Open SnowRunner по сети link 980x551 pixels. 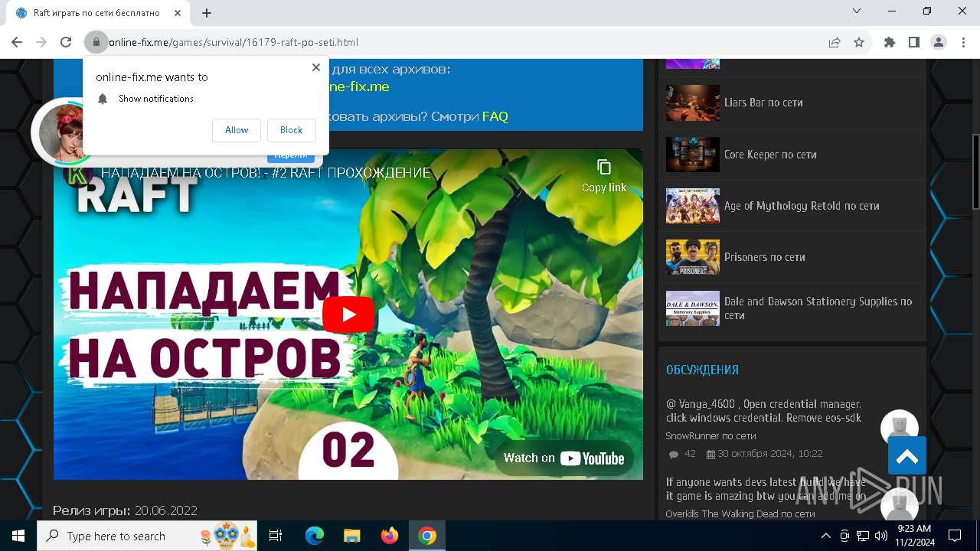click(x=710, y=436)
